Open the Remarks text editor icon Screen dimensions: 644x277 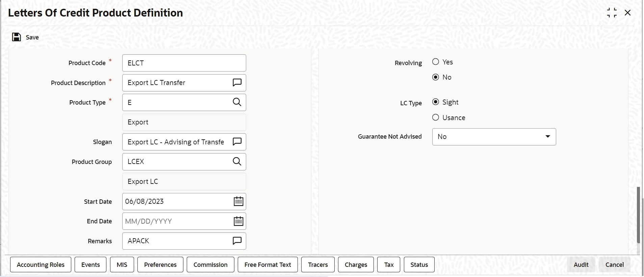237,241
